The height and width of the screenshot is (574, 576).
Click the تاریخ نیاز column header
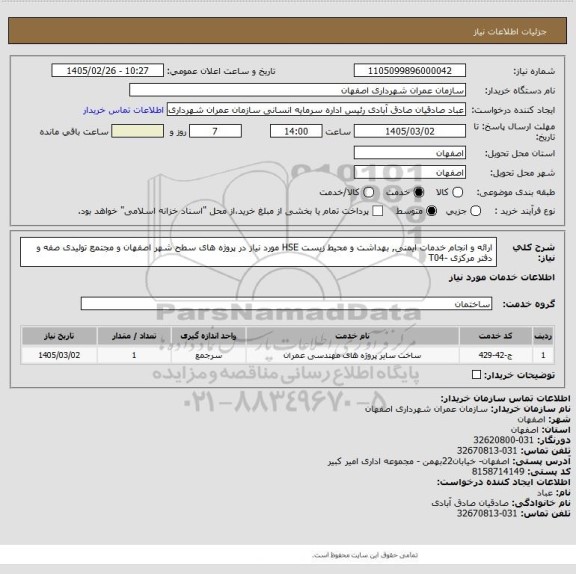(59, 336)
